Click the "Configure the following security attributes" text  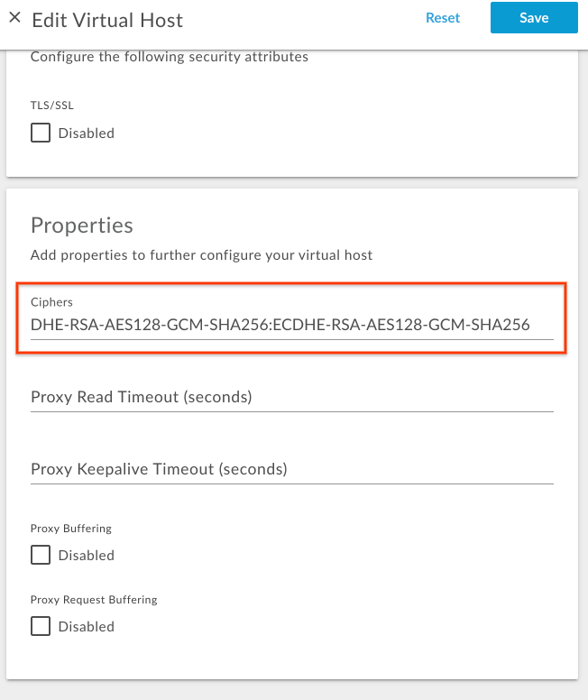point(170,57)
